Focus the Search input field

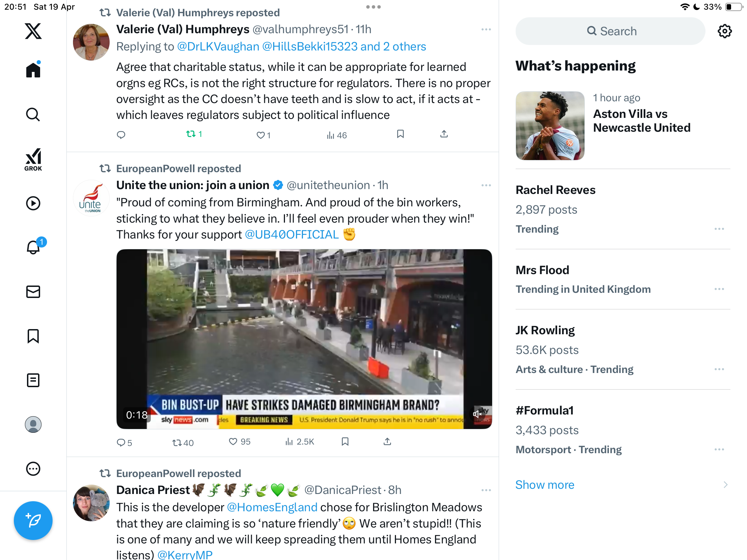click(x=610, y=31)
